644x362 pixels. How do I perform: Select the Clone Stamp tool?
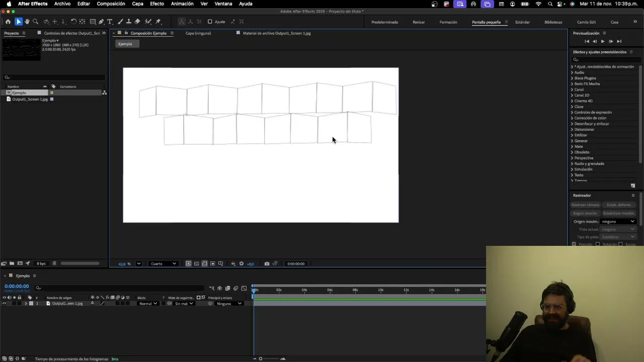tap(129, 22)
